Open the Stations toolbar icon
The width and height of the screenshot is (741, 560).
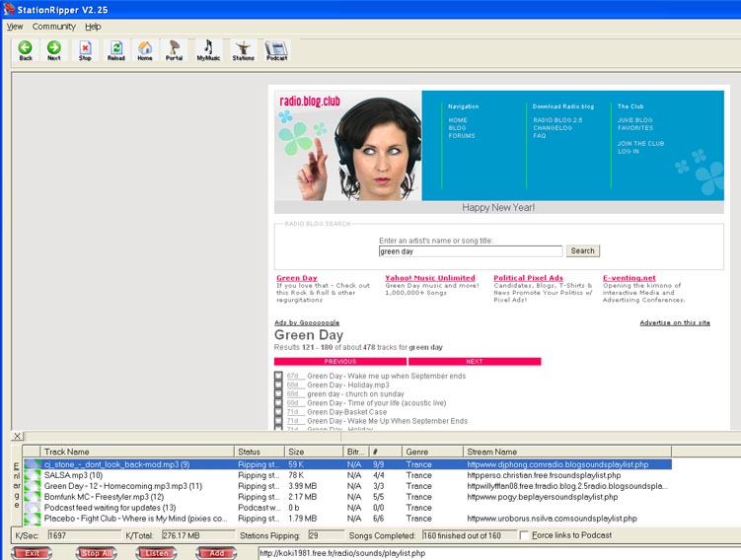click(244, 50)
